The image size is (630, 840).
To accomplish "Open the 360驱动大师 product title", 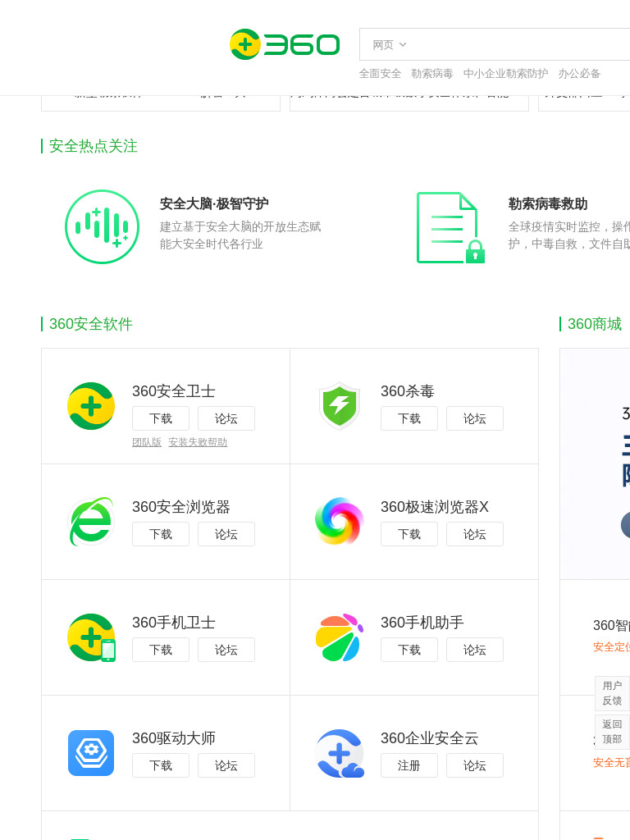I will [x=174, y=738].
